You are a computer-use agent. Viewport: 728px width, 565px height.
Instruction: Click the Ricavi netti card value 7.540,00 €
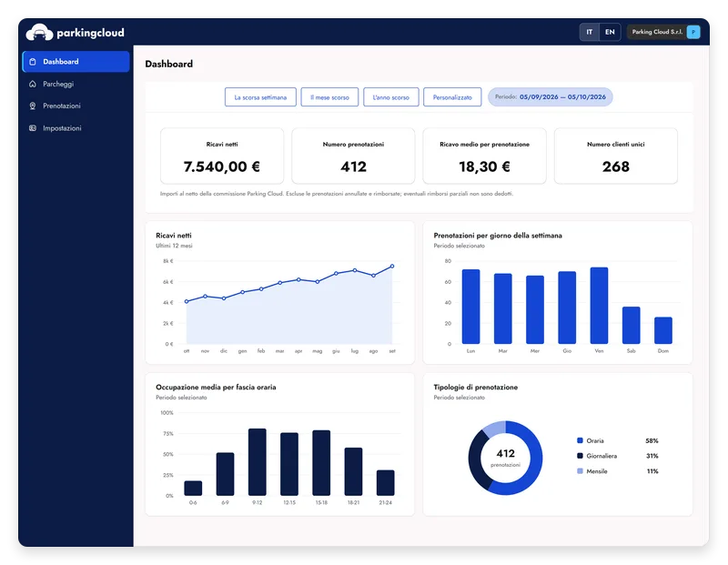pyautogui.click(x=222, y=166)
